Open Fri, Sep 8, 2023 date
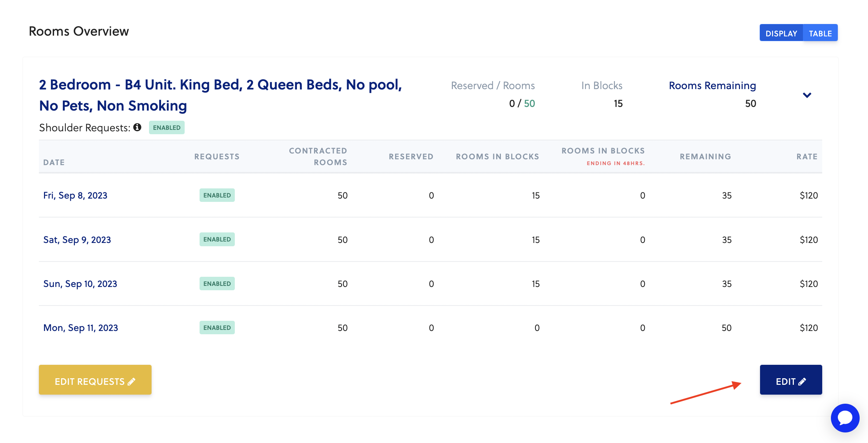Screen dimensions: 868x443 [75, 195]
